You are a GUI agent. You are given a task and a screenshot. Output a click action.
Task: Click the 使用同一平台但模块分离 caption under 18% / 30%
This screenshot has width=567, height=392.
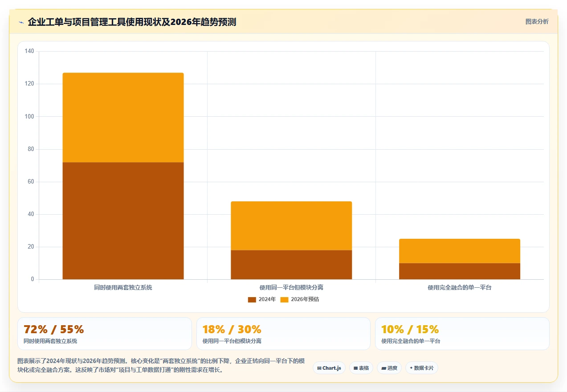pyautogui.click(x=232, y=341)
